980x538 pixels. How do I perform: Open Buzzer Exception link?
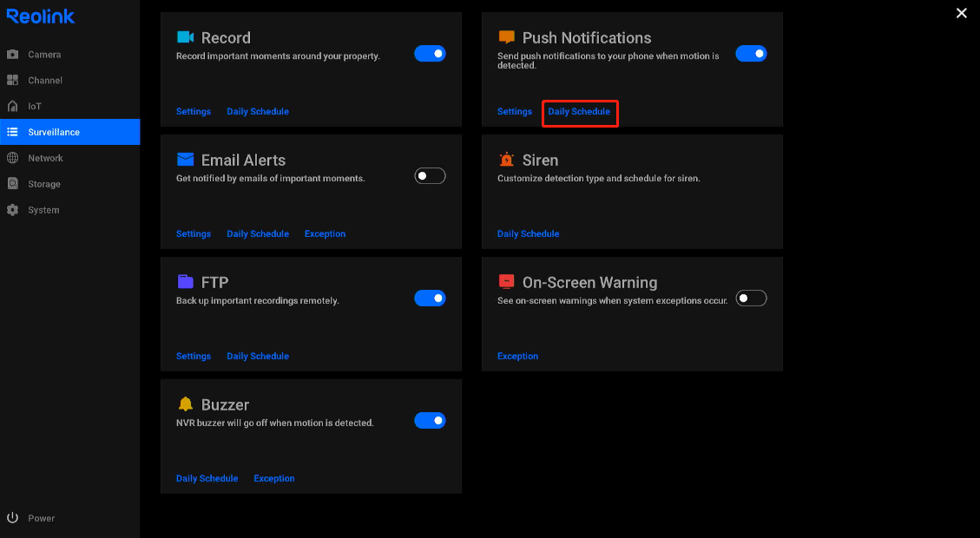274,479
